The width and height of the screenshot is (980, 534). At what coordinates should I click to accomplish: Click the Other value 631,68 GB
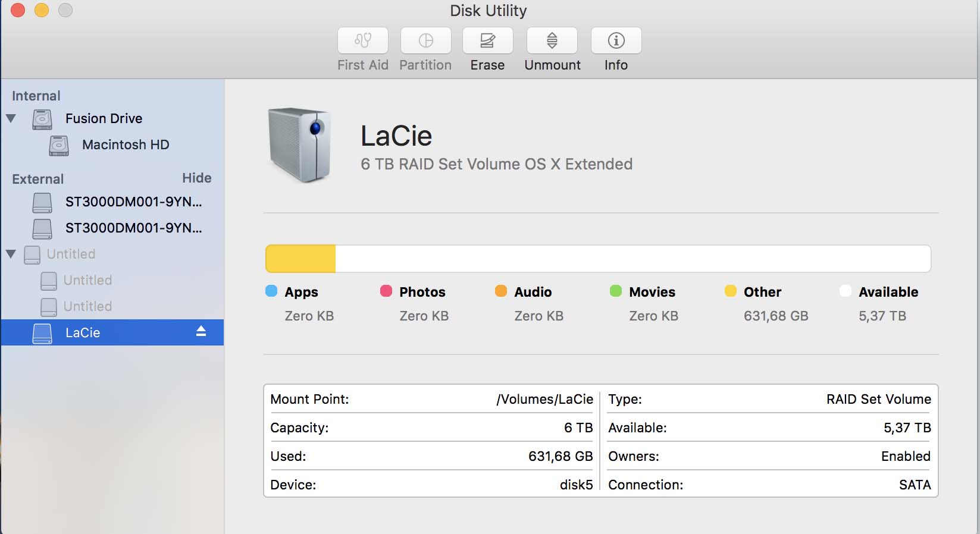tap(776, 316)
